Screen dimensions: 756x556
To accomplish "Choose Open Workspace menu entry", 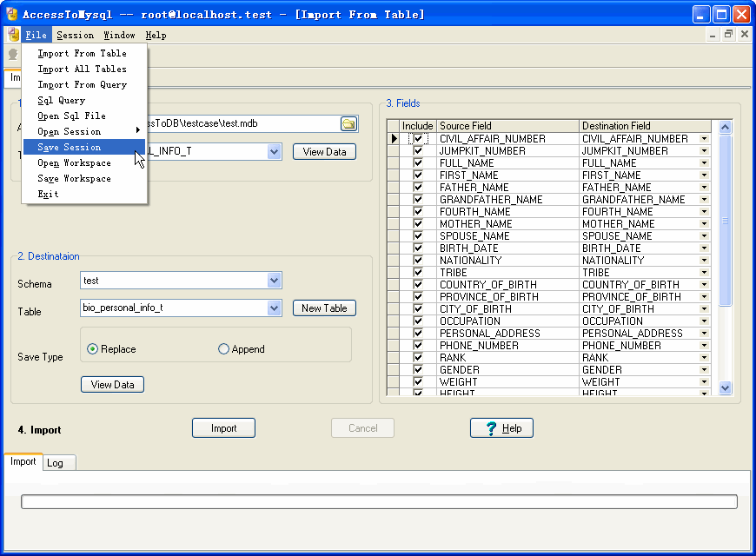I will tap(84, 163).
